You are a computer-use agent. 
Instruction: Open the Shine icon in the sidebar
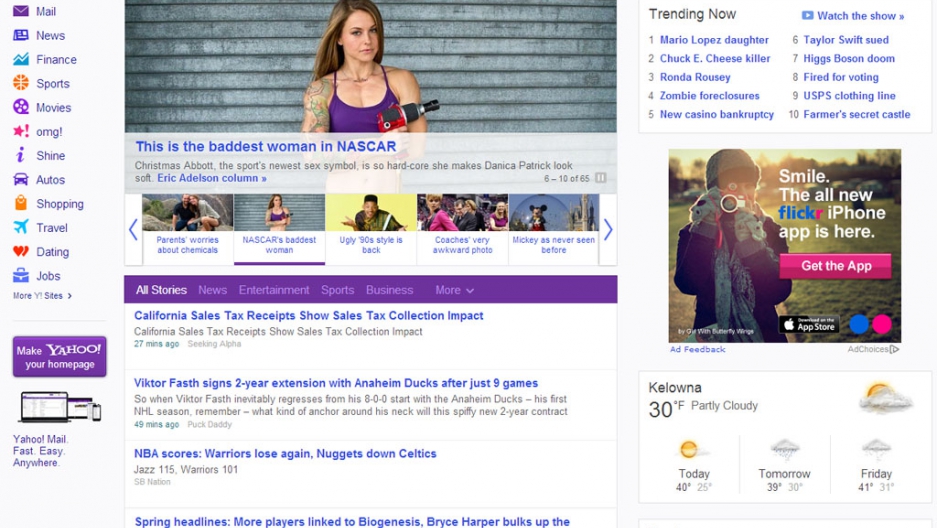coord(20,155)
